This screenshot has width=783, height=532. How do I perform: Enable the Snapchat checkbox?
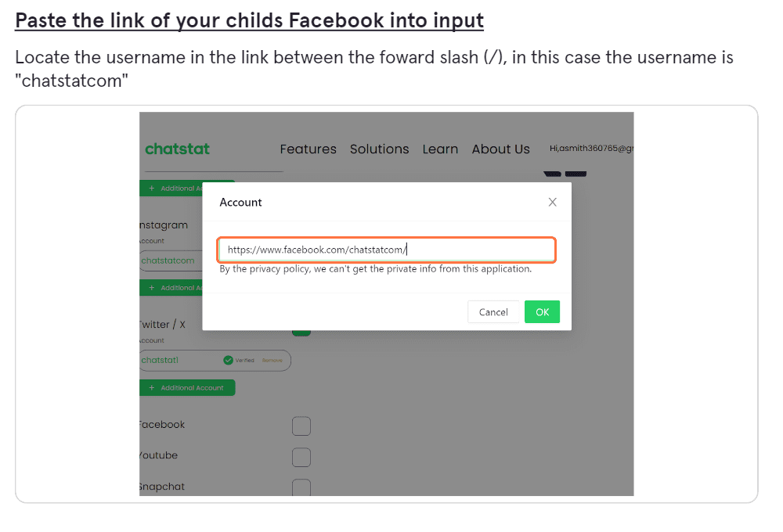point(301,487)
